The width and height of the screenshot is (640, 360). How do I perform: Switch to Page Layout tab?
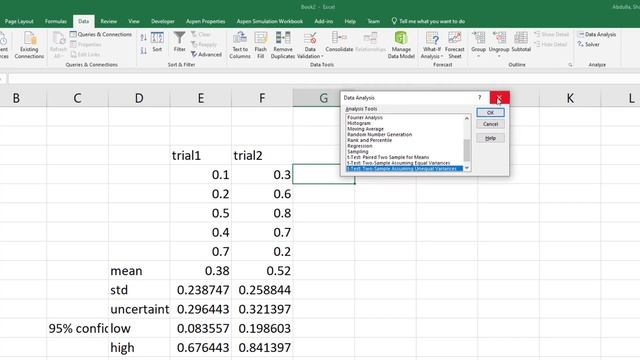click(x=19, y=21)
